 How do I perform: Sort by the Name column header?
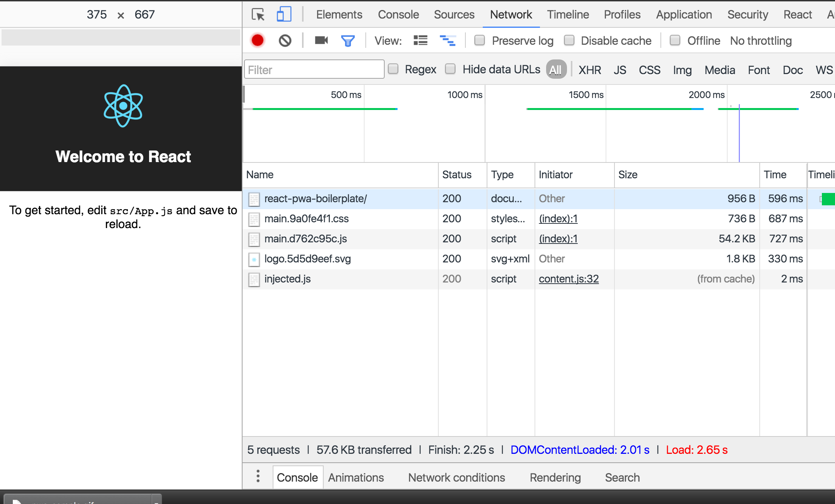[x=340, y=175]
